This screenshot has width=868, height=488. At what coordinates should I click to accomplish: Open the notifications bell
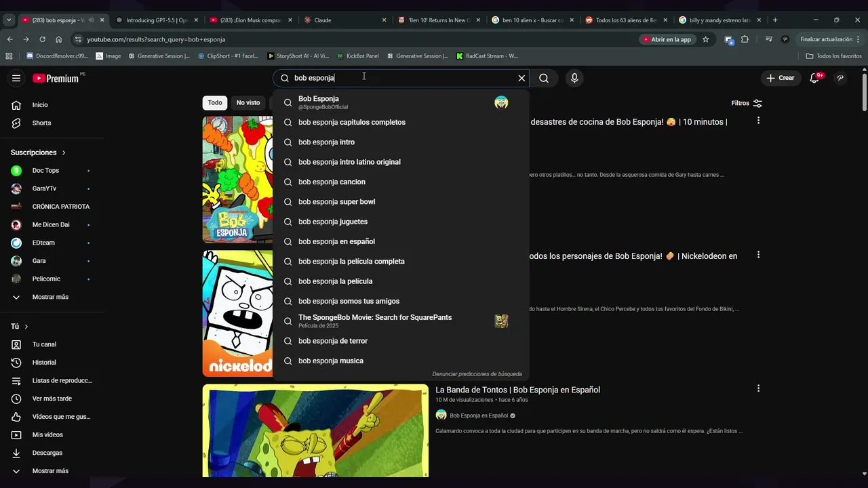pyautogui.click(x=815, y=78)
